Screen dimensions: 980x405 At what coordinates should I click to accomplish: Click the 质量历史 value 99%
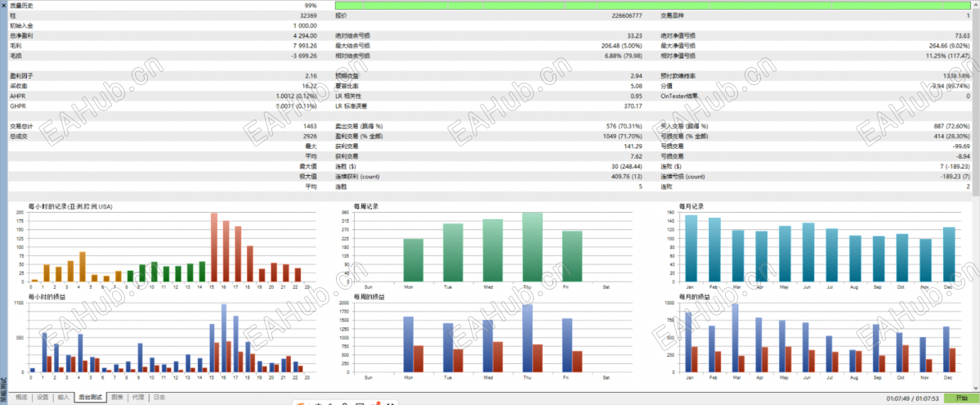pos(311,5)
